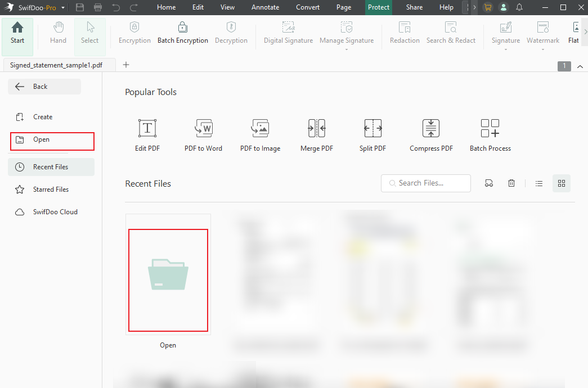
Task: Click the Search Files input box
Action: pos(425,183)
